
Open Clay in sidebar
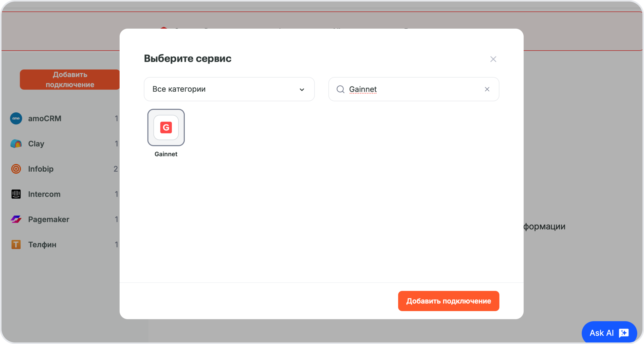point(64,144)
